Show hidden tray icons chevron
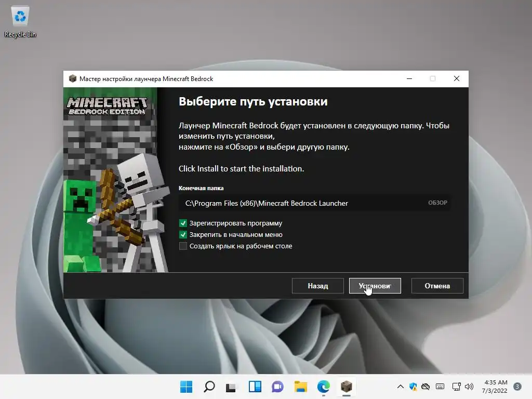 click(x=401, y=387)
